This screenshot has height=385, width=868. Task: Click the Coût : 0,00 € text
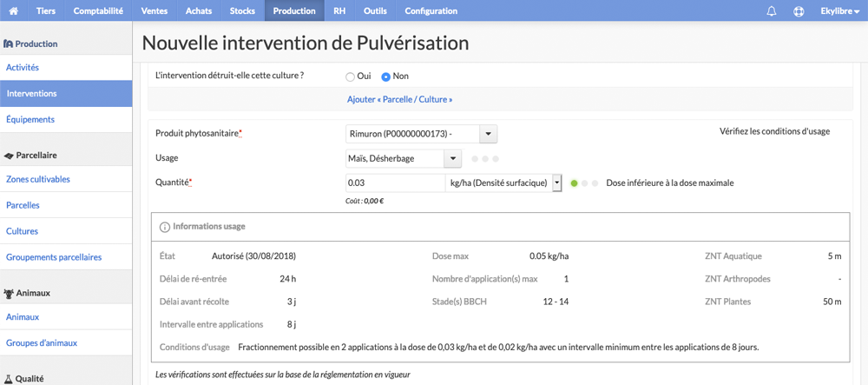(365, 201)
